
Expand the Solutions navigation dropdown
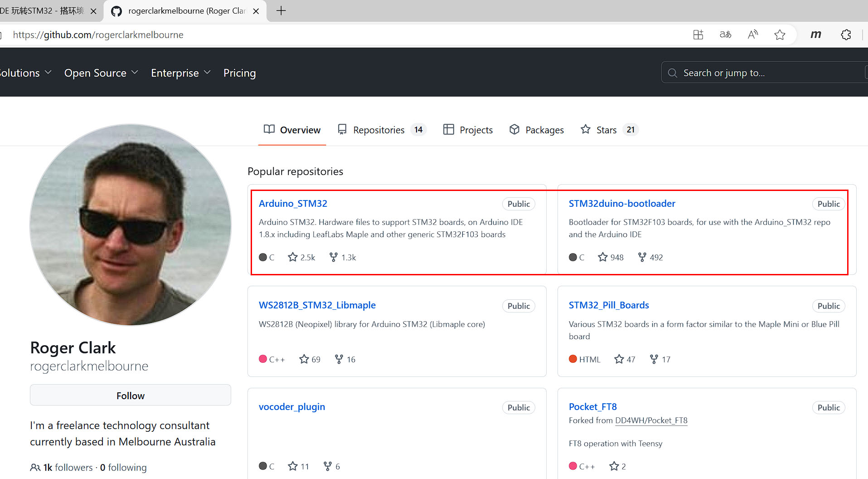pos(25,73)
